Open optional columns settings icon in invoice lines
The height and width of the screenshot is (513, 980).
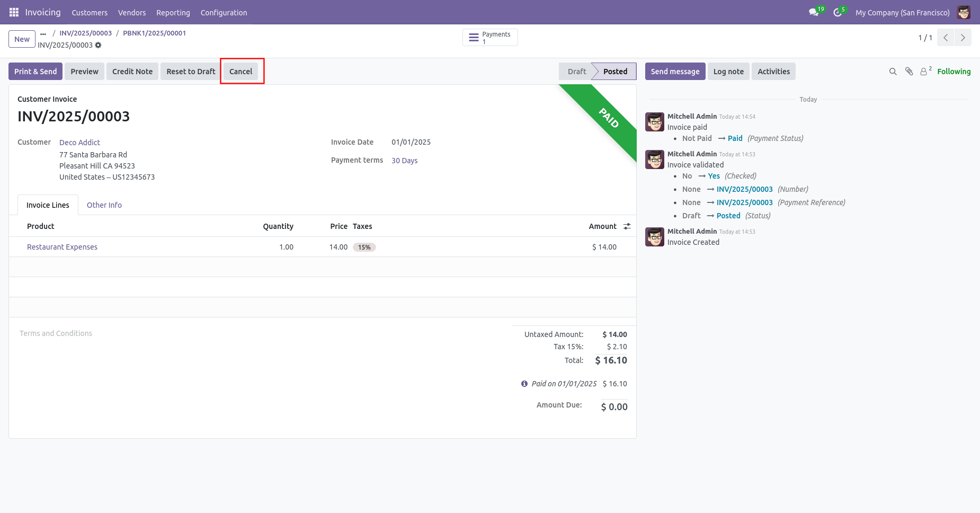point(627,226)
